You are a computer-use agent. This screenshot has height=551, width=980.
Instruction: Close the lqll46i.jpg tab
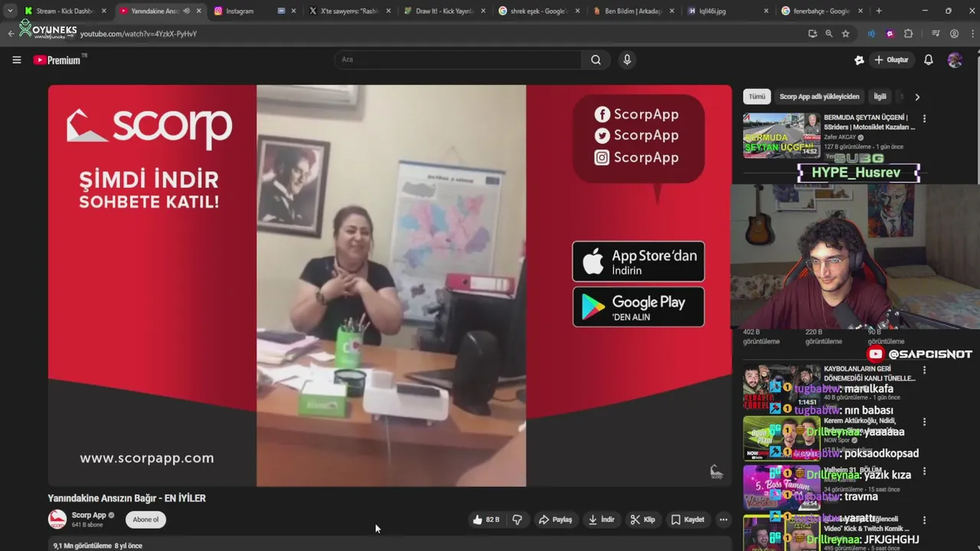(766, 11)
